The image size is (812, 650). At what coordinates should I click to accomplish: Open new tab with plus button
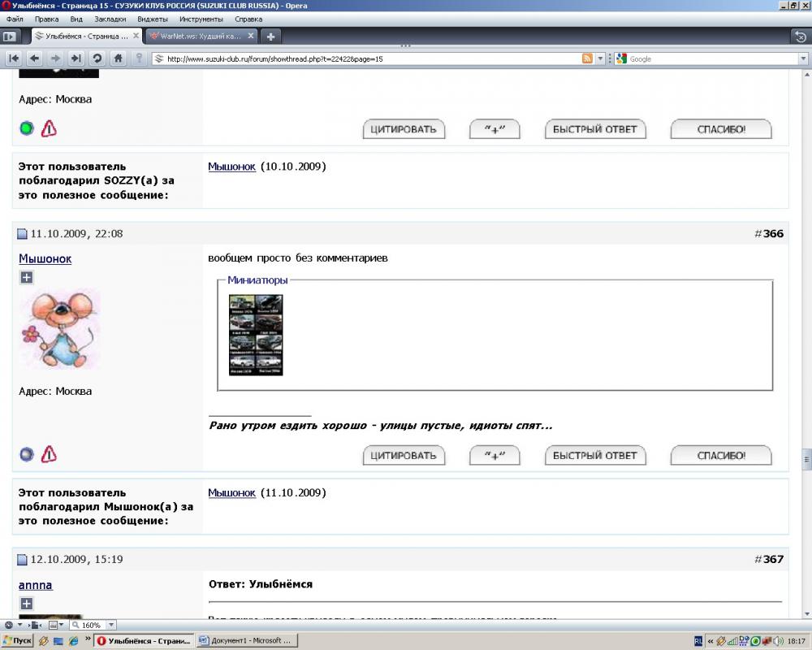click(270, 37)
